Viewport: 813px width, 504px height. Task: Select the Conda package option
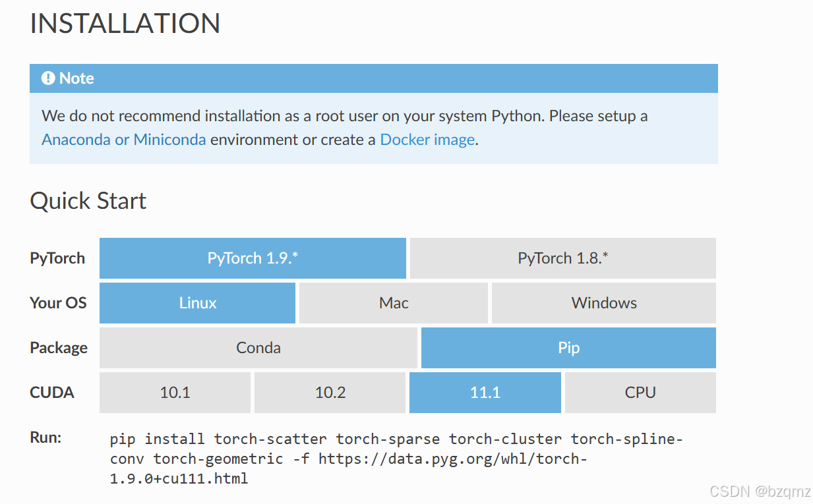tap(258, 348)
